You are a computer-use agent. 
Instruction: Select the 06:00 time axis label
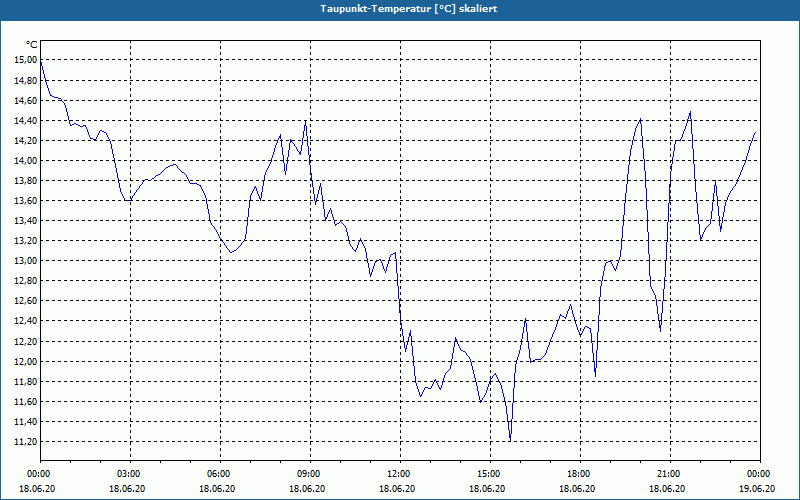220,474
